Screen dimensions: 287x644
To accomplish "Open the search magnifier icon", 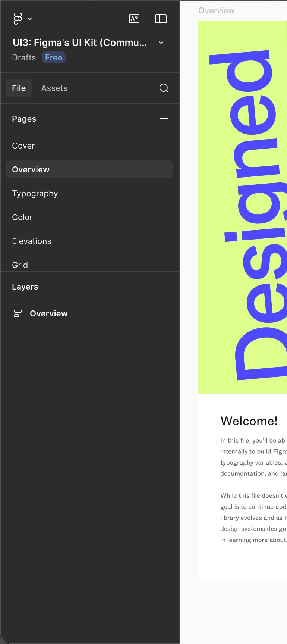I will (164, 88).
